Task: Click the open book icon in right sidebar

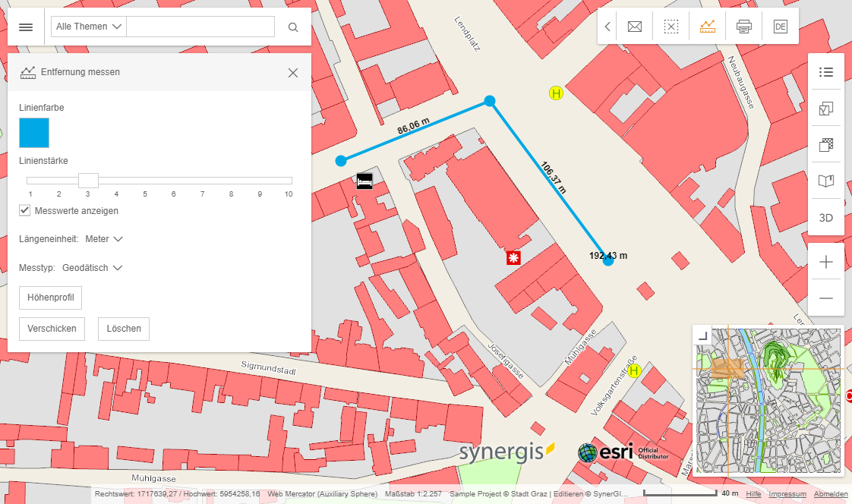Action: 825,181
